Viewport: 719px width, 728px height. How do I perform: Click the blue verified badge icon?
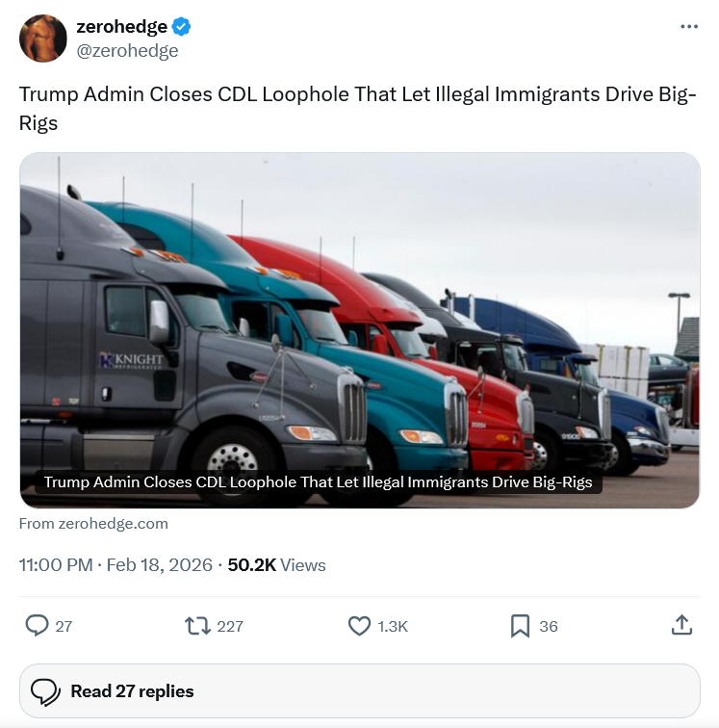pyautogui.click(x=181, y=26)
